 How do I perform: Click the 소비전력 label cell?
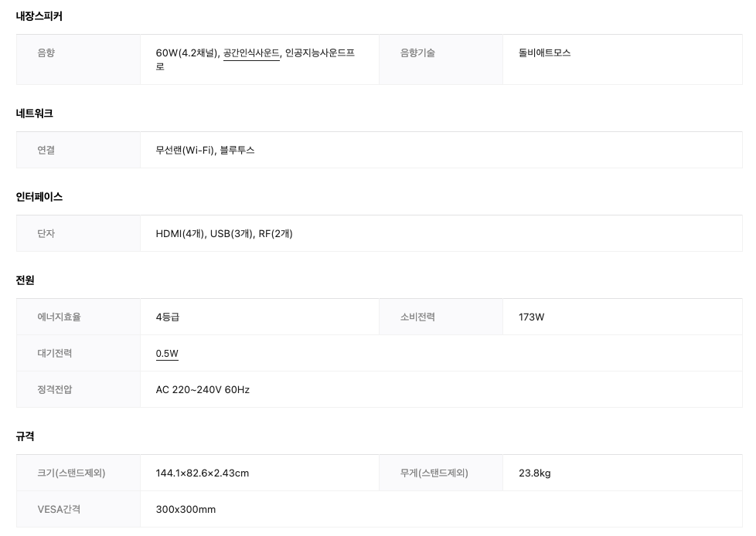(441, 317)
